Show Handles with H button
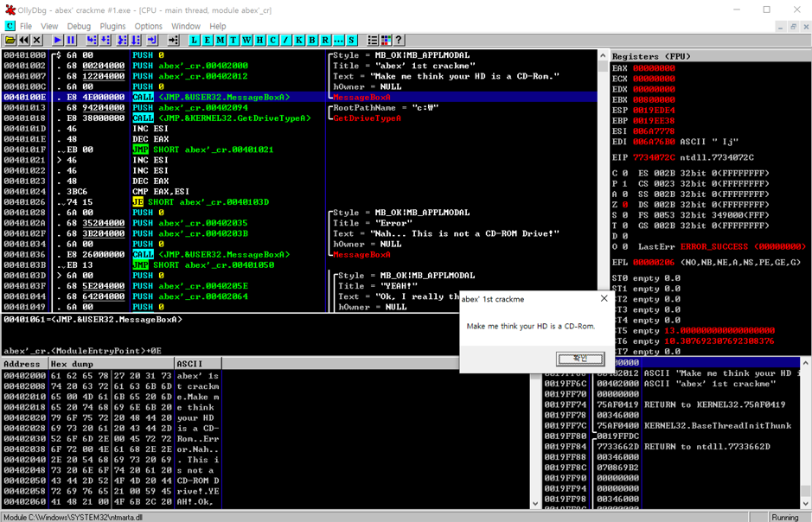Screen dimensions: 812x522 [x=259, y=40]
